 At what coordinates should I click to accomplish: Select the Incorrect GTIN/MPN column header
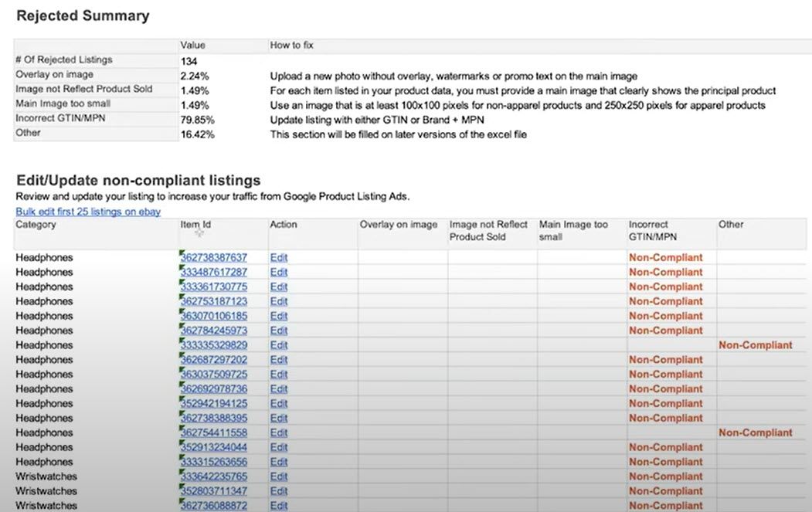[x=653, y=231]
